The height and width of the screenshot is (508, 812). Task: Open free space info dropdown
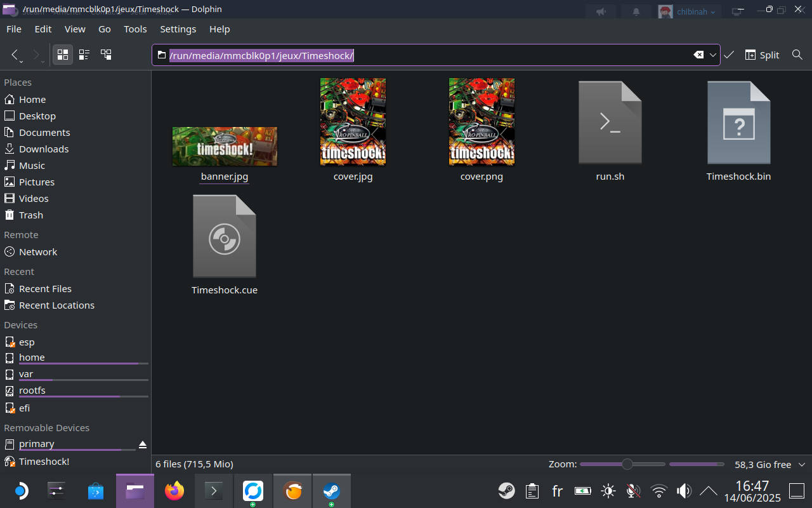pos(801,465)
